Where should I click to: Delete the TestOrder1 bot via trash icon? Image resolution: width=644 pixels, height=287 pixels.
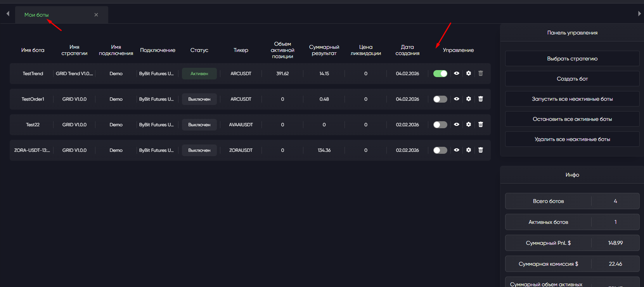pyautogui.click(x=481, y=99)
